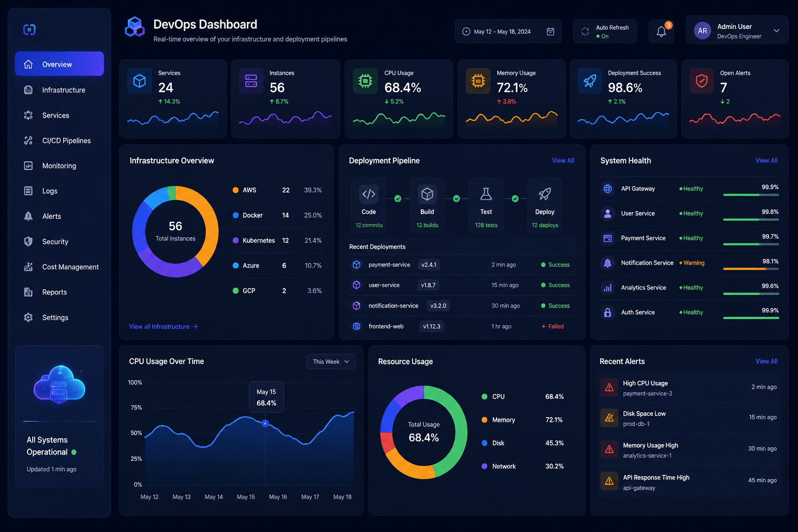
Task: Click the Instances server stack icon
Action: click(251, 81)
